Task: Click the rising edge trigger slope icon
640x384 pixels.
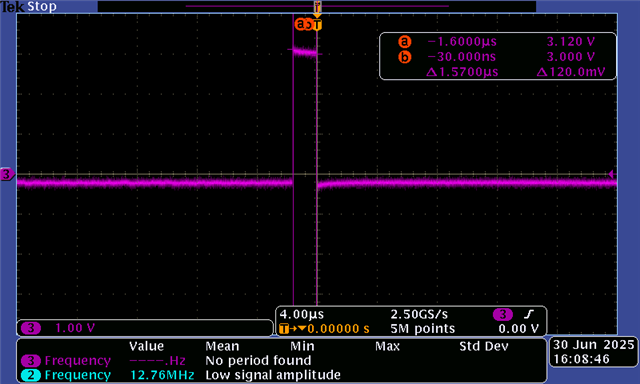Action: pyautogui.click(x=529, y=314)
